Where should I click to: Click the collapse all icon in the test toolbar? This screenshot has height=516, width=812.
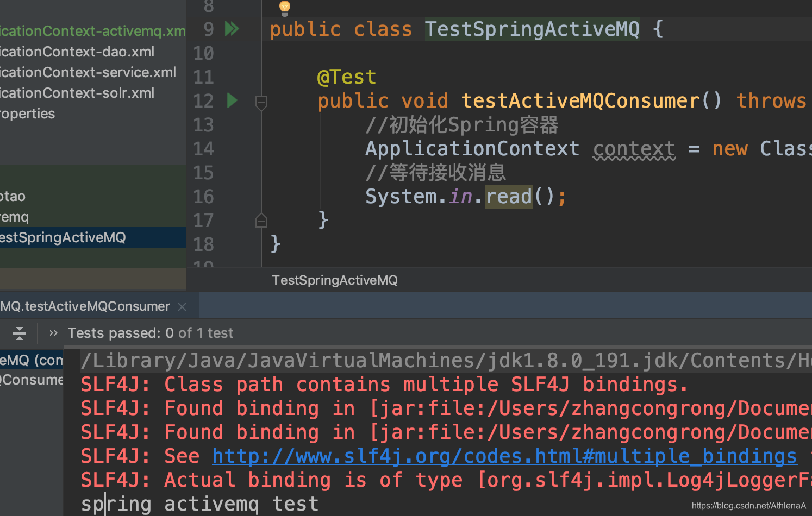20,333
